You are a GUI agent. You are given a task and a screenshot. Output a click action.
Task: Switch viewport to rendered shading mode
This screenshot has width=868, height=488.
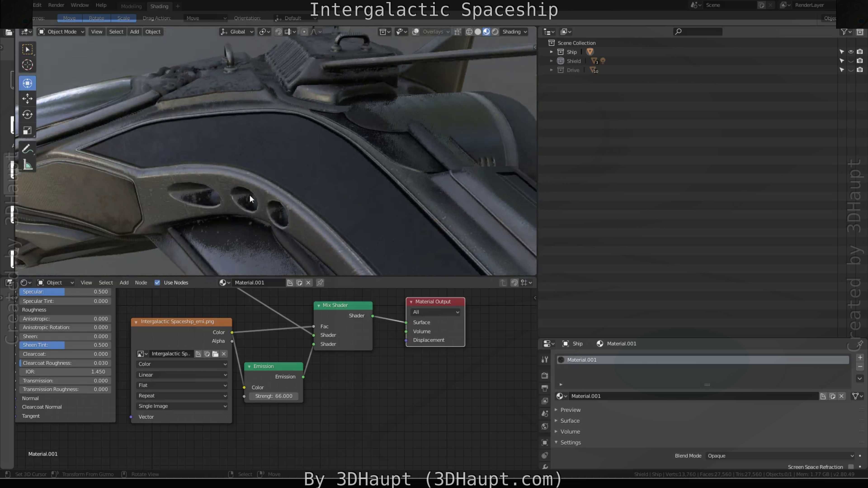(x=495, y=32)
